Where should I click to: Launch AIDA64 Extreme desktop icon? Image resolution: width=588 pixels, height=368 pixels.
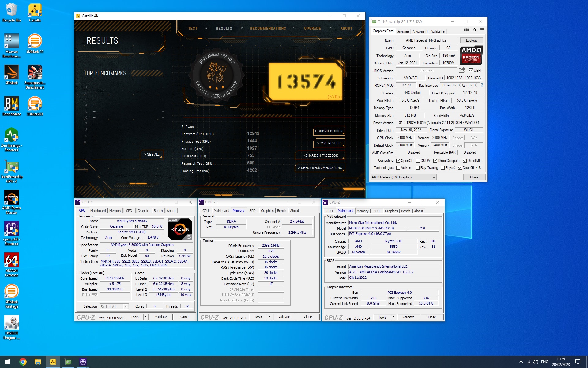tap(11, 265)
